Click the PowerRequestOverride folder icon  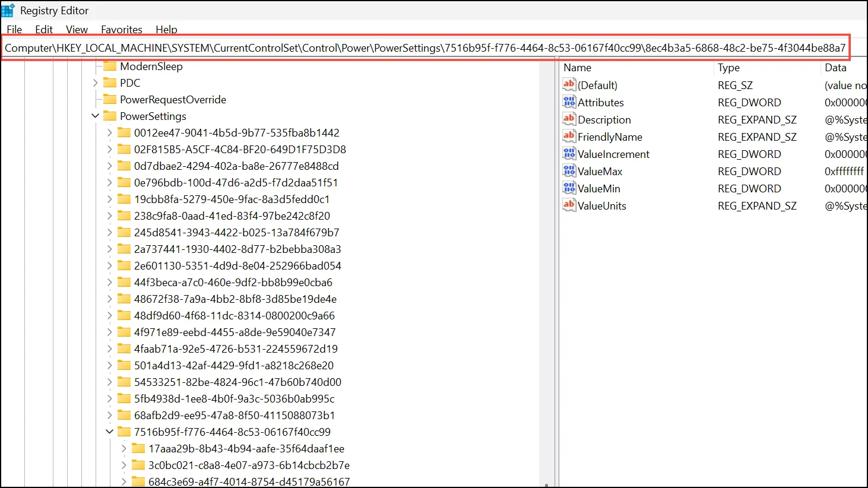point(110,99)
